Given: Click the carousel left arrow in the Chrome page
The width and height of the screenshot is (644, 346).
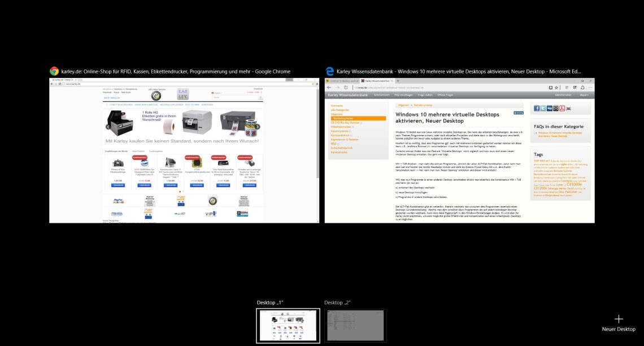Looking at the screenshot, I should tap(108, 127).
